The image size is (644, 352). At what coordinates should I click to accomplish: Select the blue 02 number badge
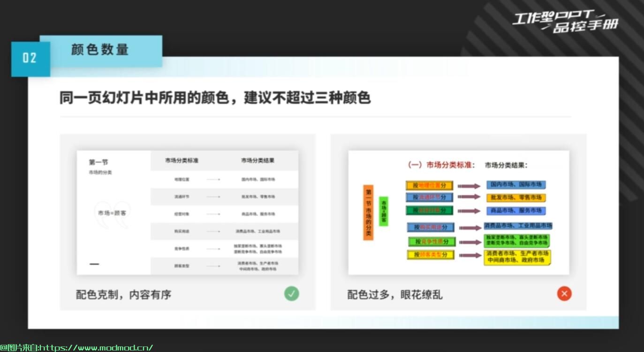(x=30, y=58)
